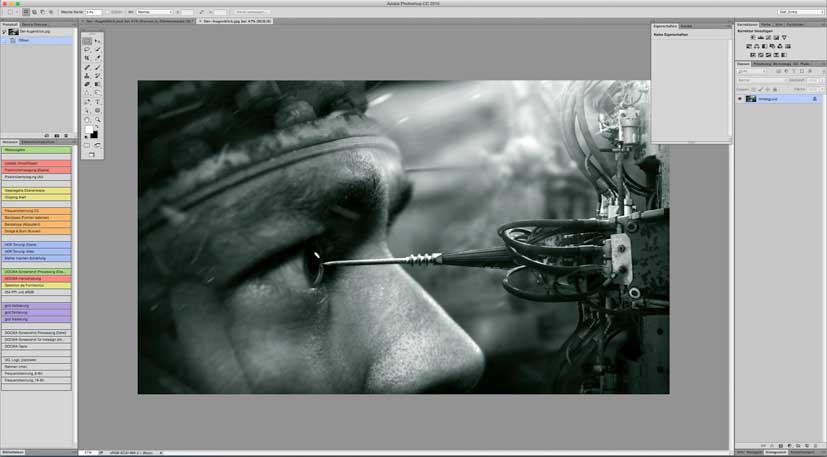Open the layer filter kind dropdown
The height and width of the screenshot is (457, 827).
(753, 71)
